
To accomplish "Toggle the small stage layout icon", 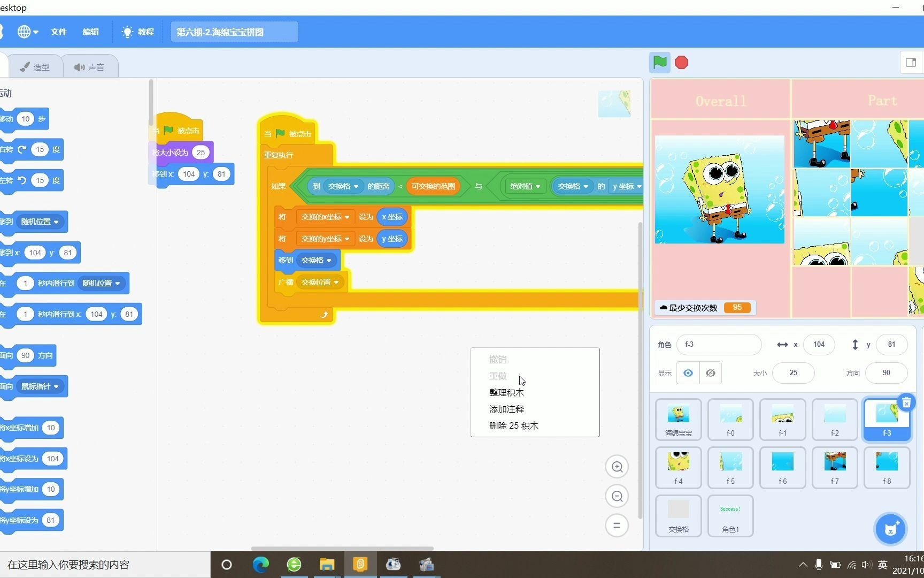I will (911, 63).
